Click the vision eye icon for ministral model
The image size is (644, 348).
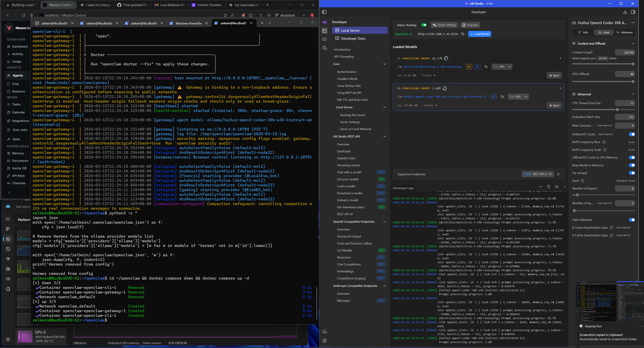(x=469, y=67)
